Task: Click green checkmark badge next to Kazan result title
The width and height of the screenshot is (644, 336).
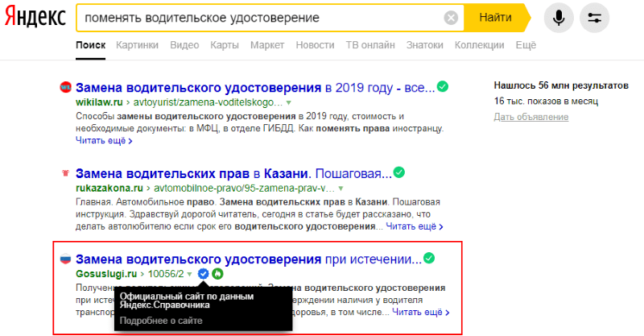Action: point(398,172)
